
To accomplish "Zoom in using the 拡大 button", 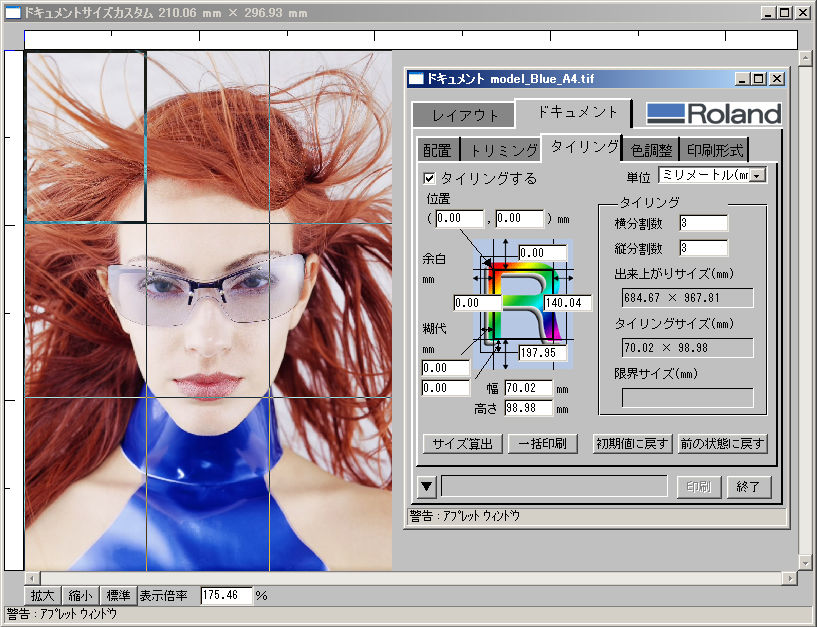I will click(43, 595).
